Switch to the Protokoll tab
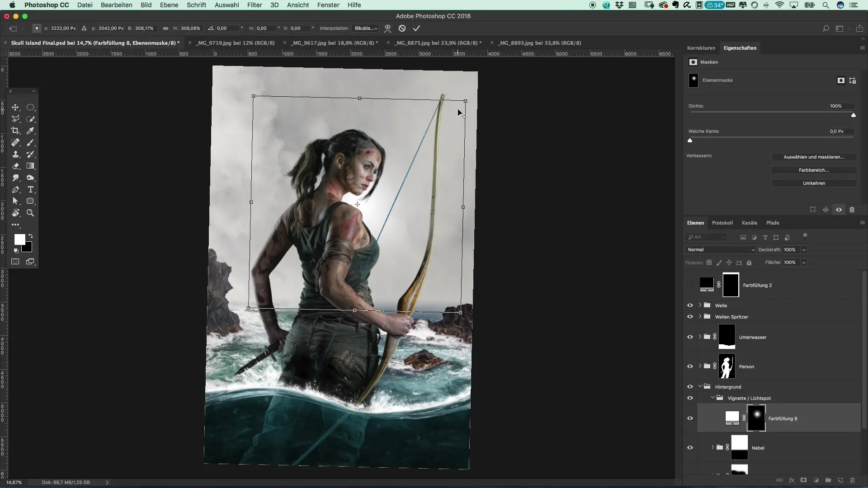868x488 pixels. click(x=722, y=223)
